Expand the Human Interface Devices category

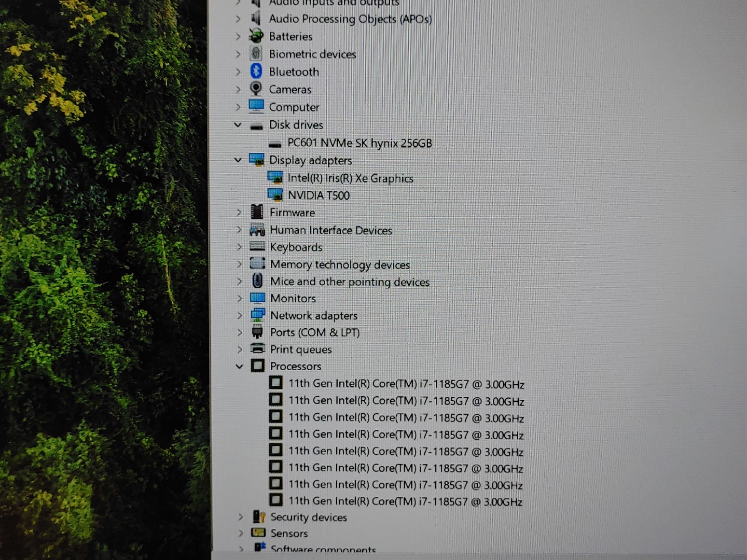click(239, 230)
